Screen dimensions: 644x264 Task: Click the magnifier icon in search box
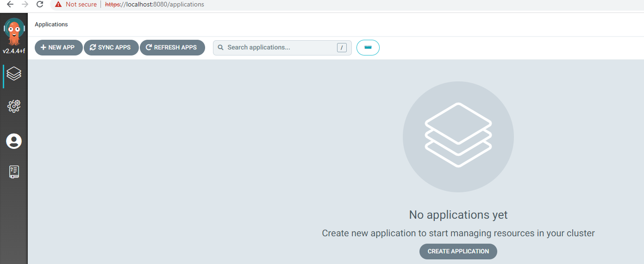[220, 48]
